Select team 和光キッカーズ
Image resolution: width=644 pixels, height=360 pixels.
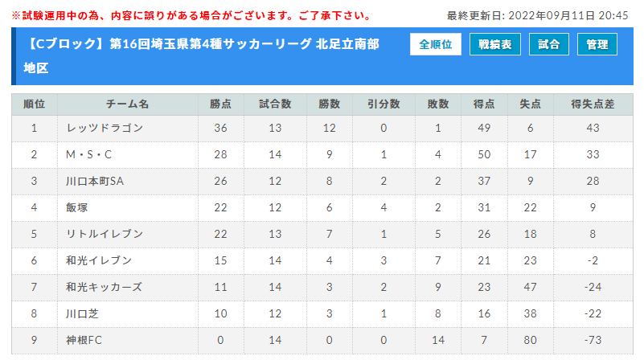point(105,287)
